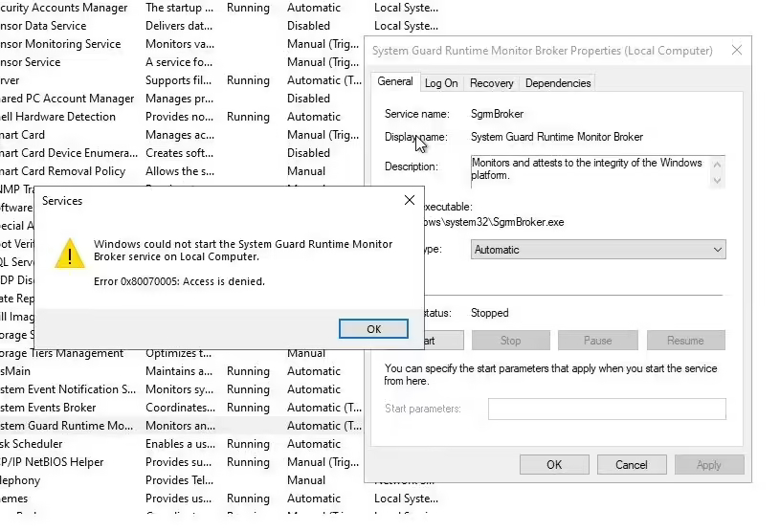Viewport: 780px width, 532px height.
Task: Open the Dependencies tab
Action: [x=558, y=83]
